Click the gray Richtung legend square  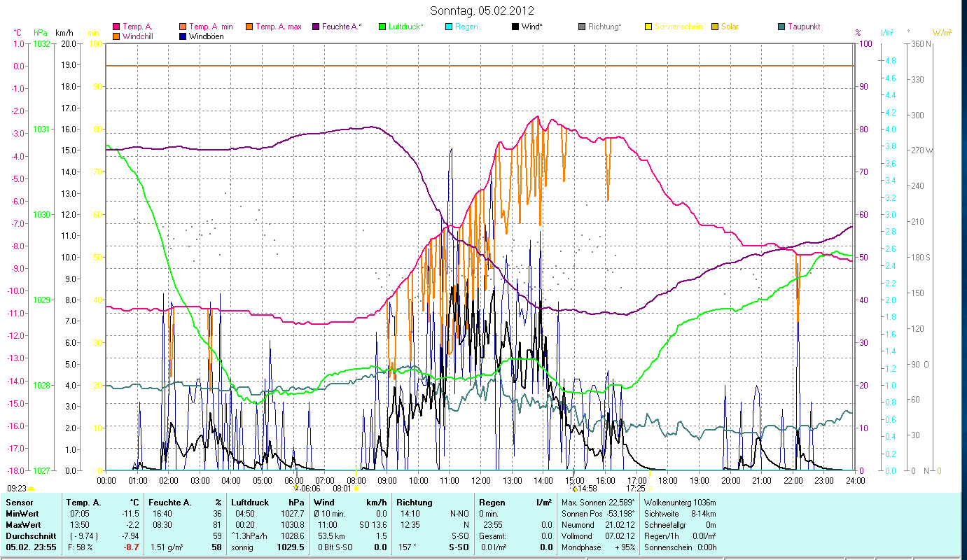582,27
